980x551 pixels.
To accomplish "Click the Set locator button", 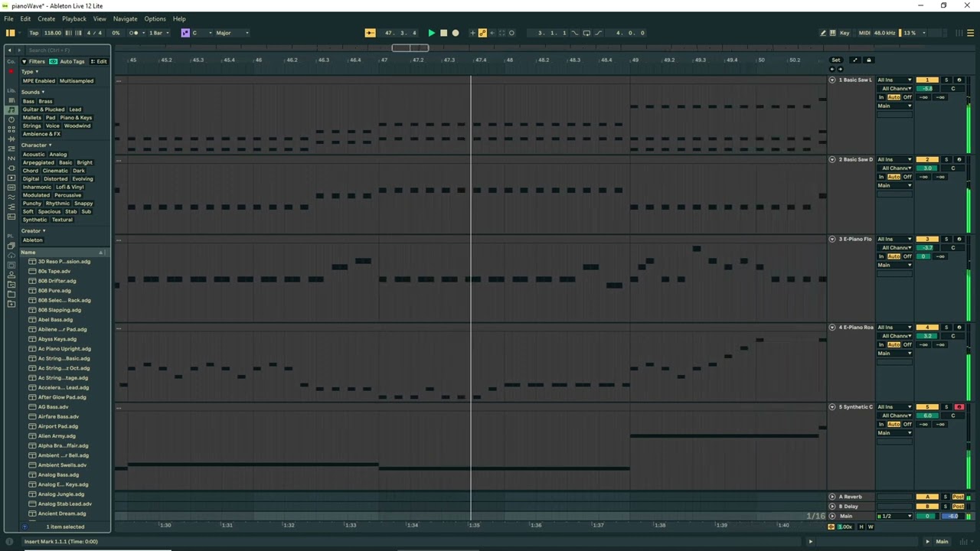I will pyautogui.click(x=836, y=60).
